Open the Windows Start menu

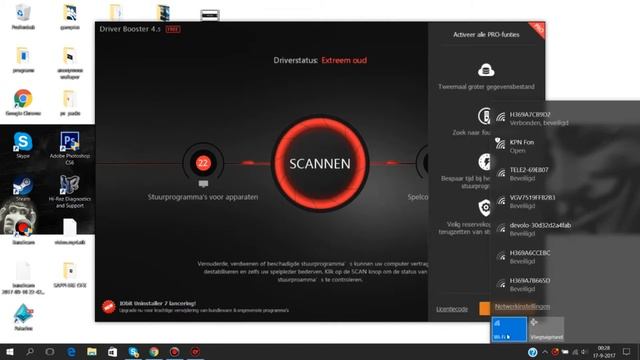click(x=9, y=352)
